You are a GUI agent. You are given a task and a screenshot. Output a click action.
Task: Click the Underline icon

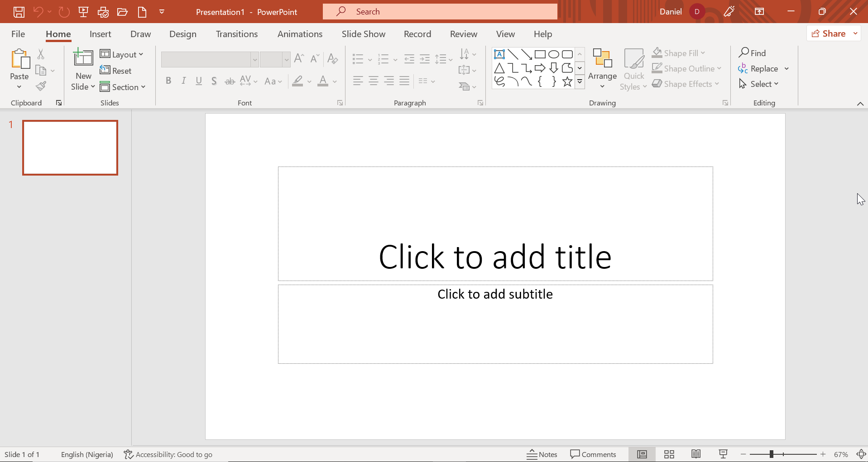coord(199,81)
